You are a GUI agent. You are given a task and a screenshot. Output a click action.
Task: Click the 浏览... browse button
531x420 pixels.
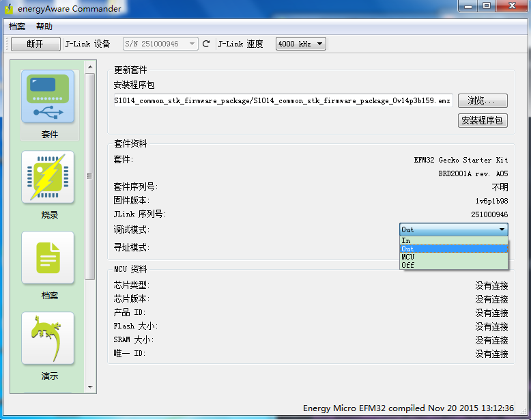tap(483, 100)
